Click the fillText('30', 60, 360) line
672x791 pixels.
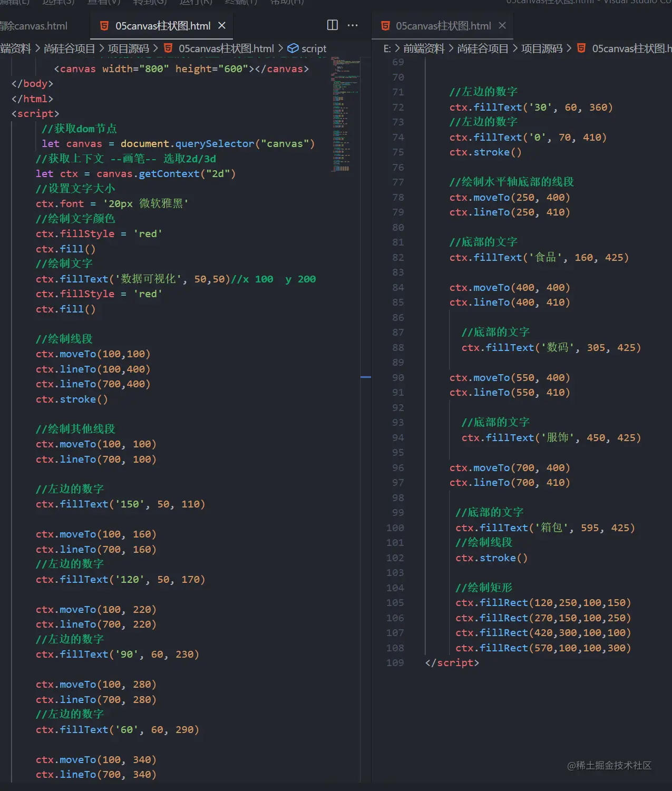click(x=531, y=107)
